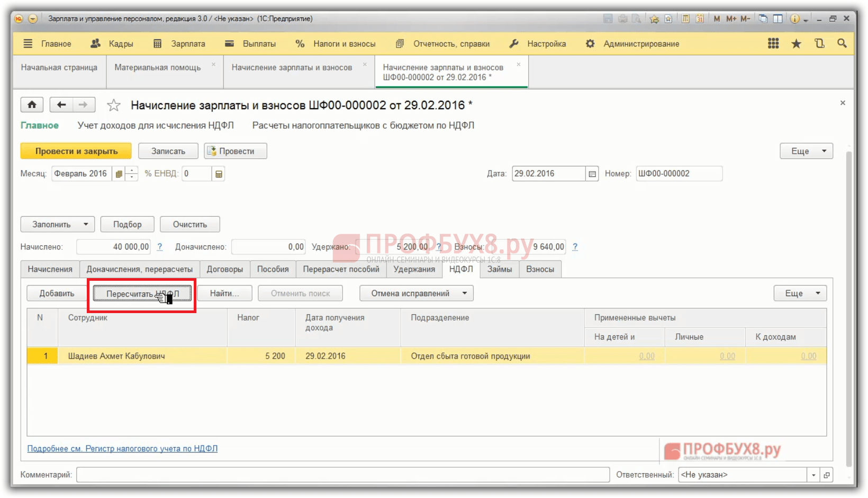
Task: Click the printer icon in title bar
Action: click(622, 19)
